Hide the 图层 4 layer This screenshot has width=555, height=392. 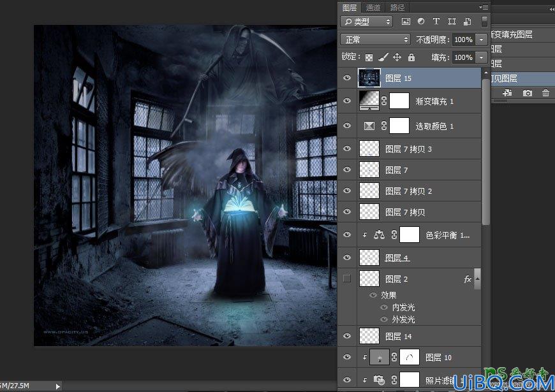[x=347, y=258]
